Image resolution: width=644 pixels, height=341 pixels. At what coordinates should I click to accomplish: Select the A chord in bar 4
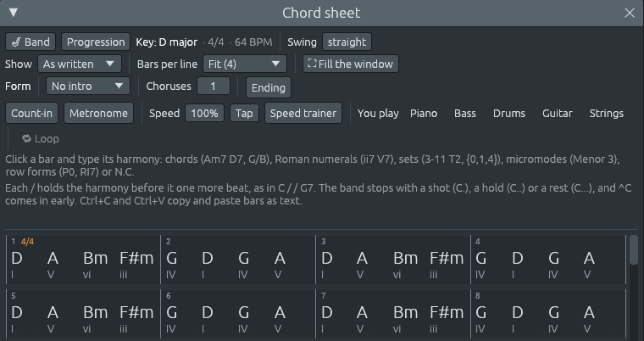590,259
